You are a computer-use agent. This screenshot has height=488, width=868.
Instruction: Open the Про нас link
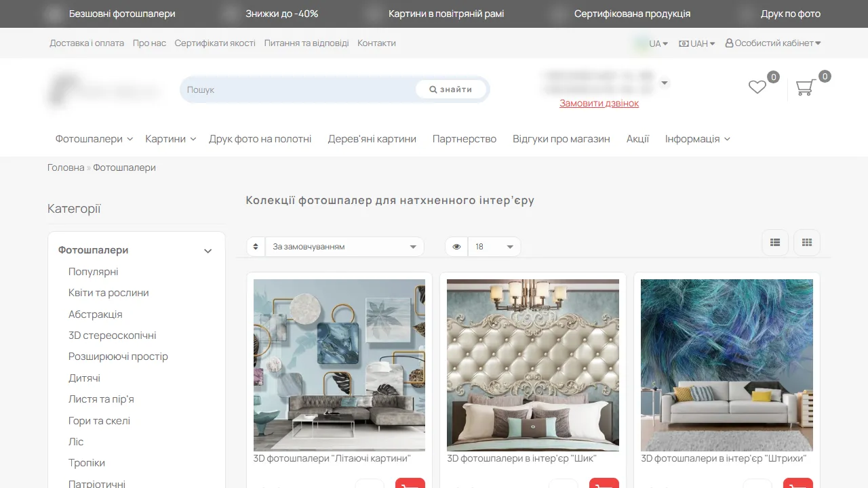[149, 43]
